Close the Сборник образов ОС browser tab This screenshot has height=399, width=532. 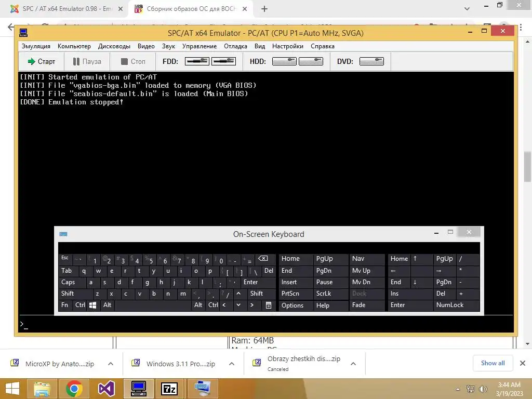[x=245, y=9]
